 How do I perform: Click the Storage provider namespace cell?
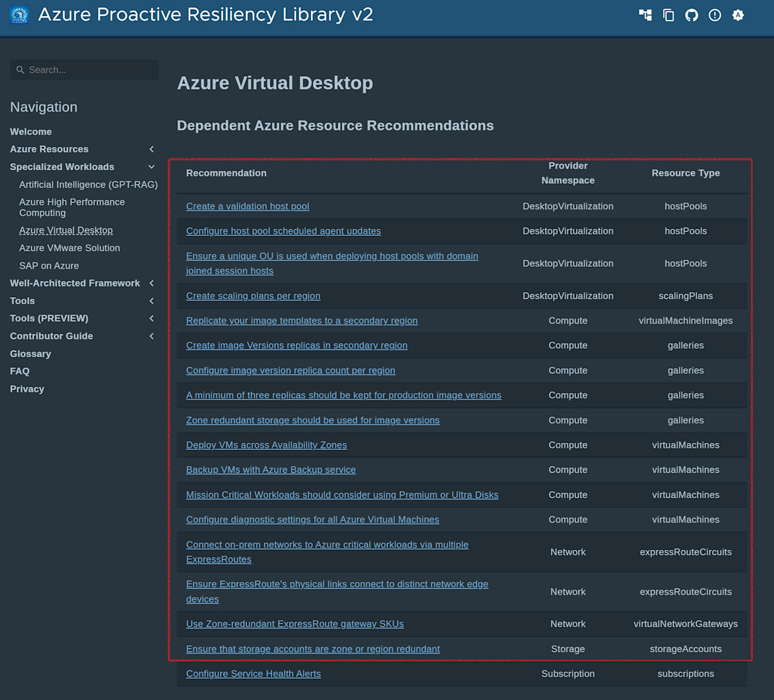tap(568, 649)
